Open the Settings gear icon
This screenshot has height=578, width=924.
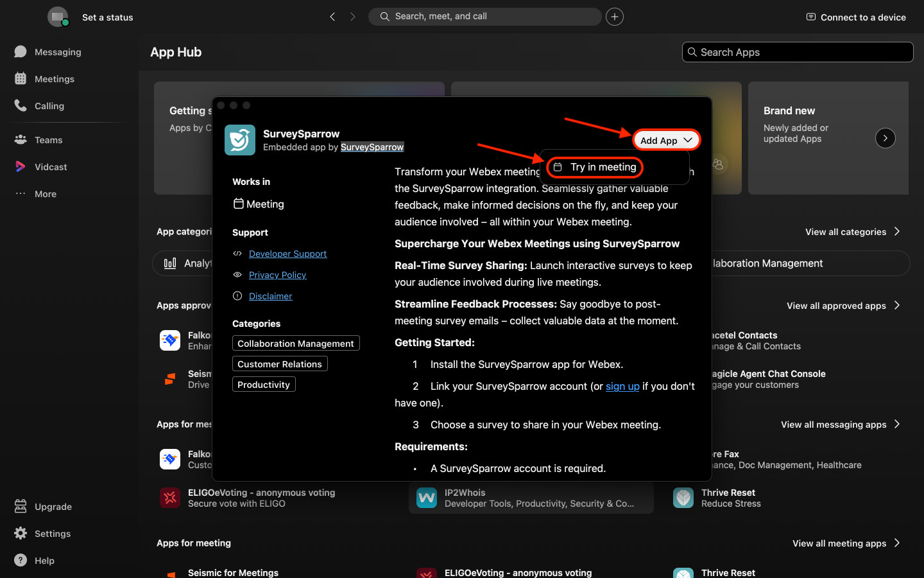point(21,534)
